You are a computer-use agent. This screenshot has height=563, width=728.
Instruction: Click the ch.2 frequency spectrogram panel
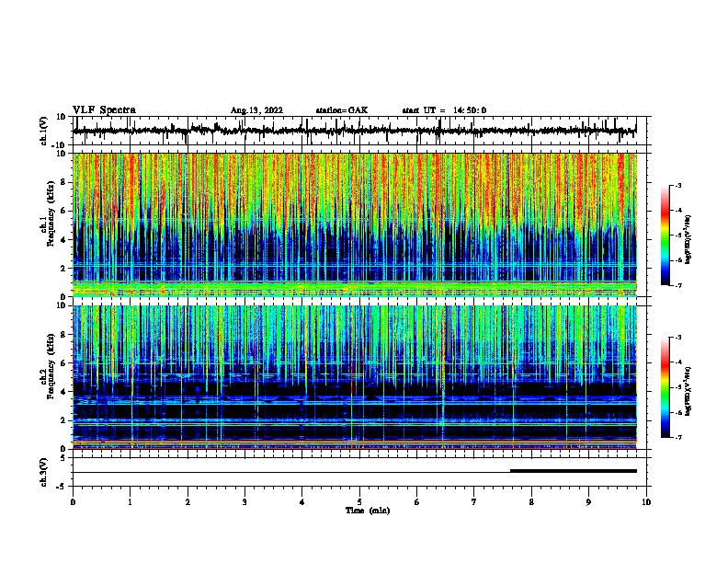pos(355,377)
